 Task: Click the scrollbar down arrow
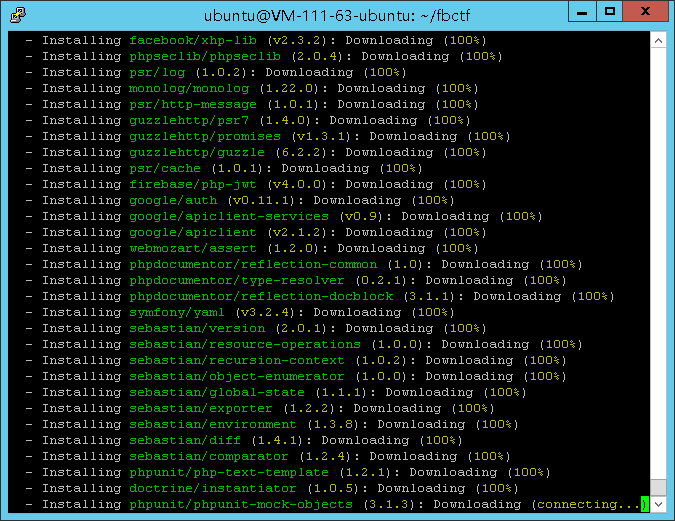[x=658, y=504]
